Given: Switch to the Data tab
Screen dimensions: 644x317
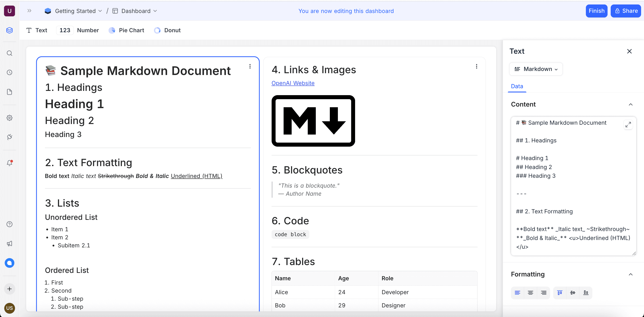Looking at the screenshot, I should (517, 86).
